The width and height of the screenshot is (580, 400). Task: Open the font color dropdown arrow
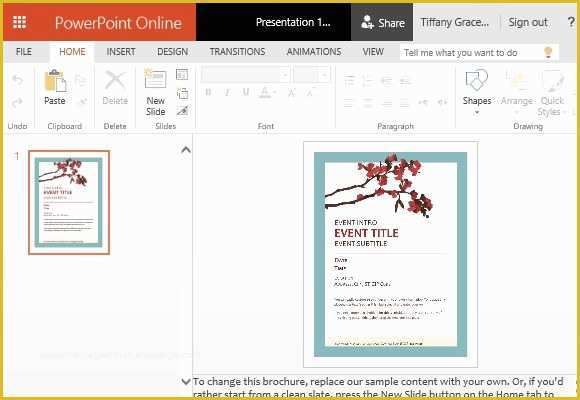[275, 92]
